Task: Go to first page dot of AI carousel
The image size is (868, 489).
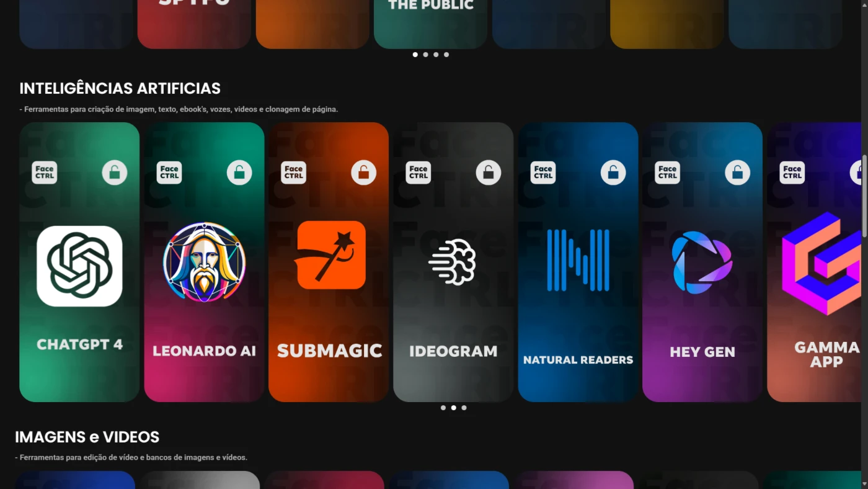Action: pyautogui.click(x=443, y=408)
